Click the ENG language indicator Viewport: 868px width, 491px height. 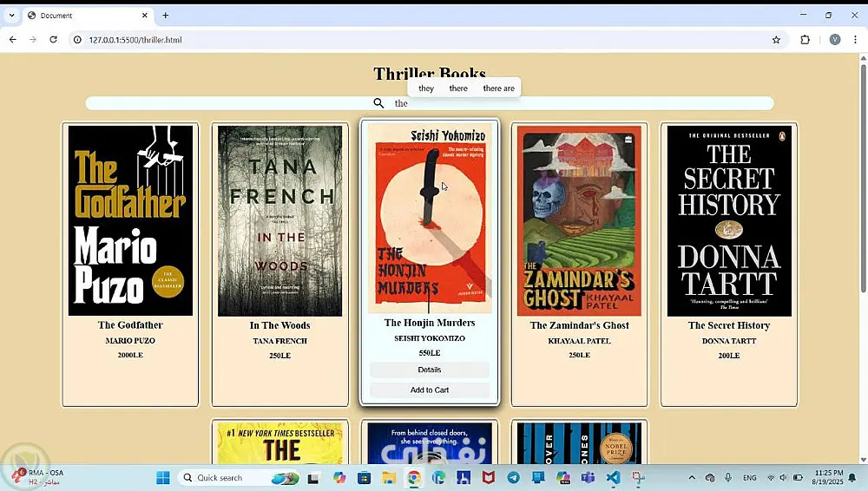pyautogui.click(x=750, y=477)
